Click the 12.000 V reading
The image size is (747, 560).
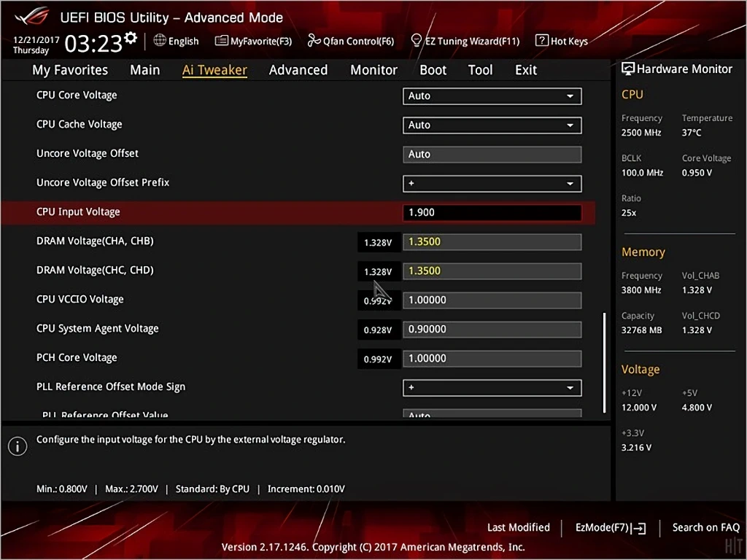[639, 408]
